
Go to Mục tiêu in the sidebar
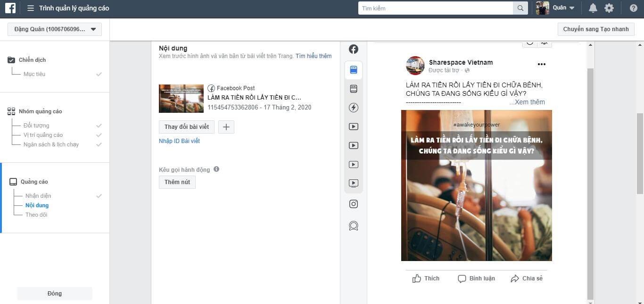click(x=34, y=74)
